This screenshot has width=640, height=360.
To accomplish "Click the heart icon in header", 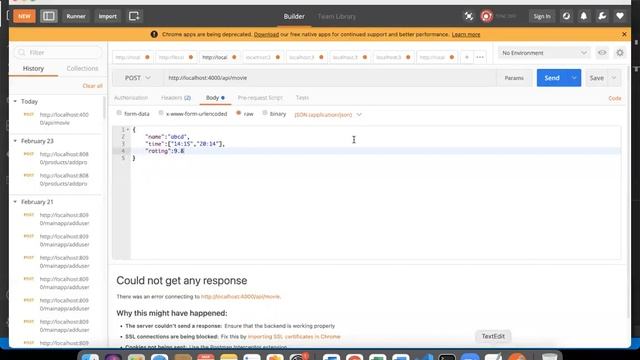I will point(620,16).
